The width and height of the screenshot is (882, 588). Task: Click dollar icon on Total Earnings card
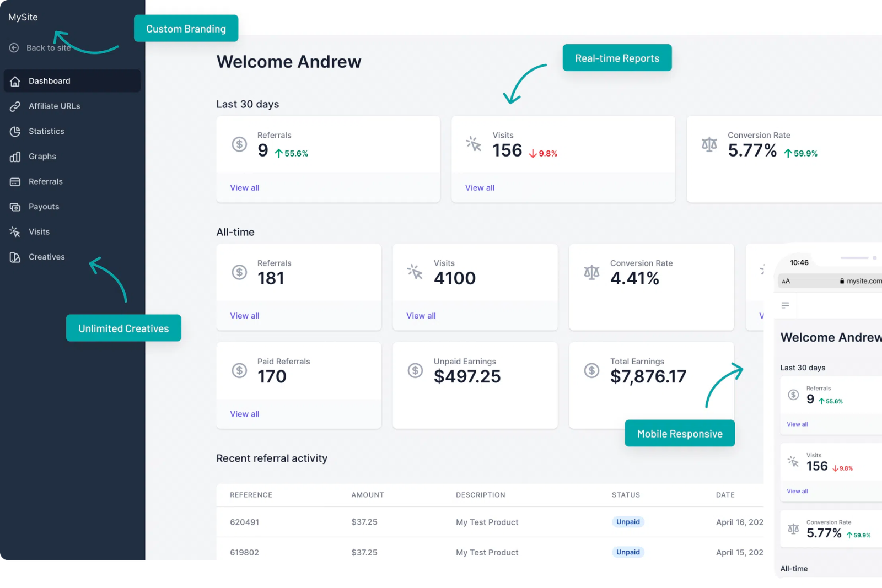click(591, 370)
